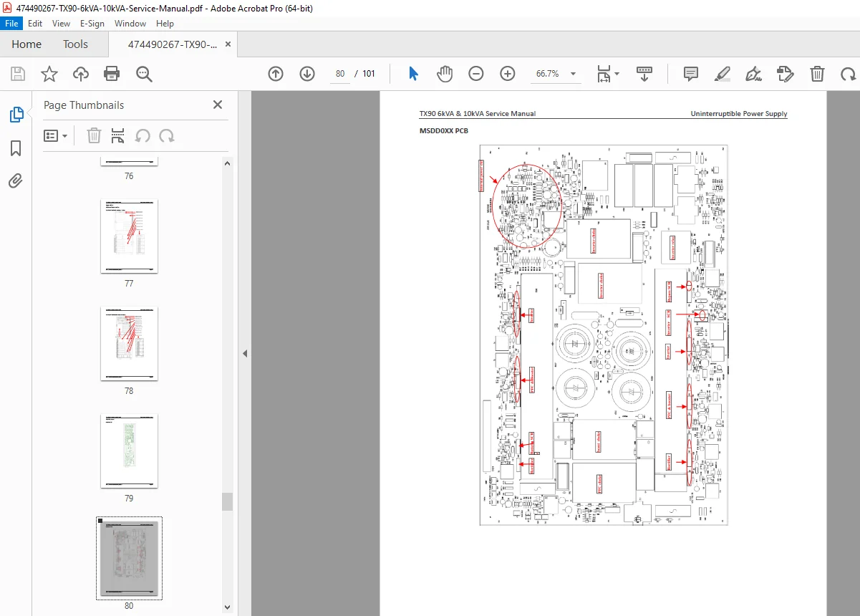
Task: Click thumbnails scrollbar up arrow
Action: click(x=228, y=163)
